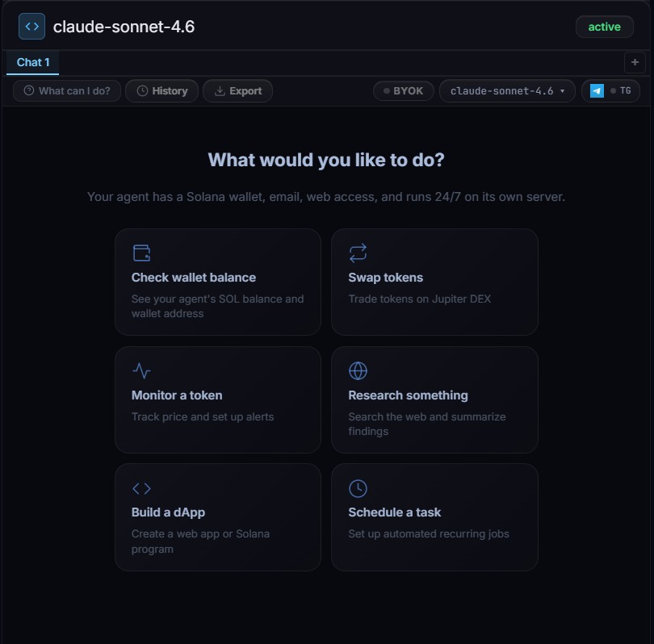The height and width of the screenshot is (644, 654).
Task: Switch to the Chat 1 tab
Action: (x=33, y=62)
